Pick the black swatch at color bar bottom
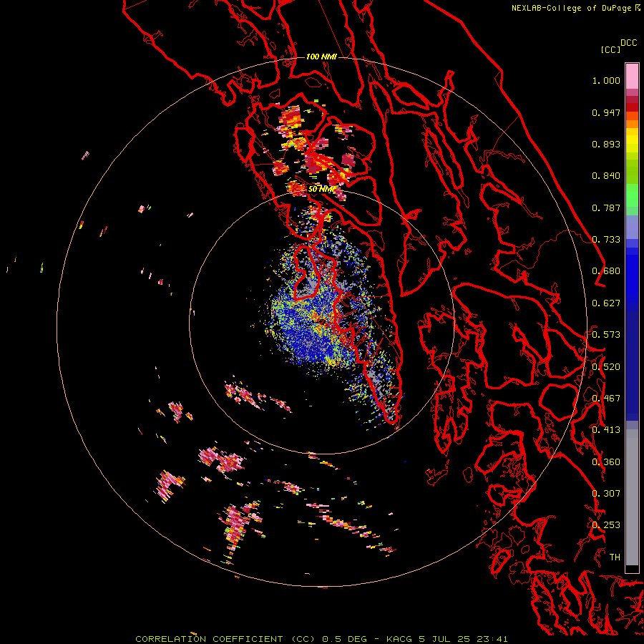Screen dimensions: 644x644 tap(632, 568)
